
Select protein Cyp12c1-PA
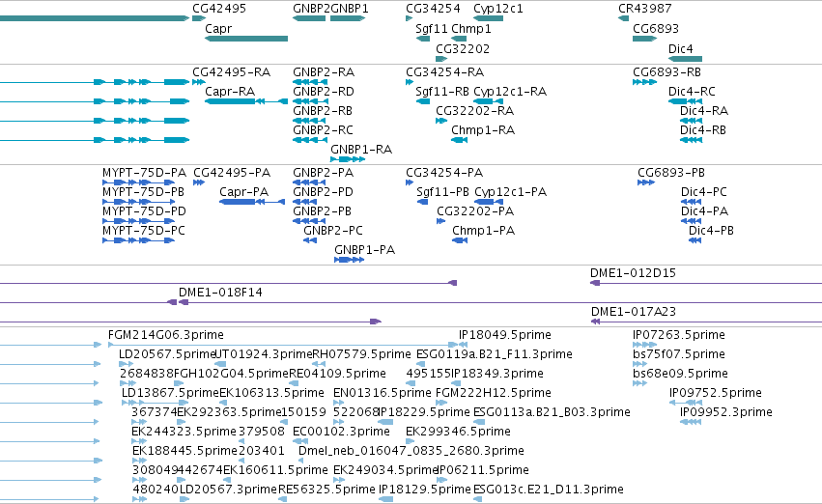pos(511,192)
